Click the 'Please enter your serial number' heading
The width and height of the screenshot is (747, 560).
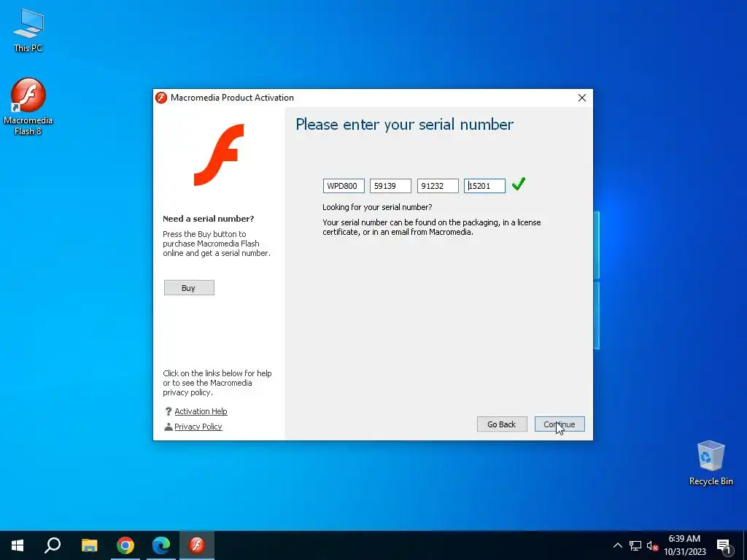pos(404,124)
